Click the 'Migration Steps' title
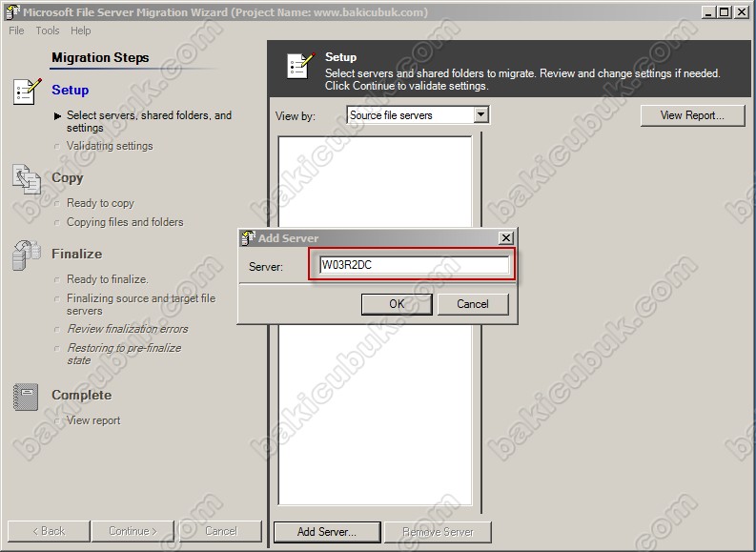Screen dimensions: 756x552 point(100,57)
